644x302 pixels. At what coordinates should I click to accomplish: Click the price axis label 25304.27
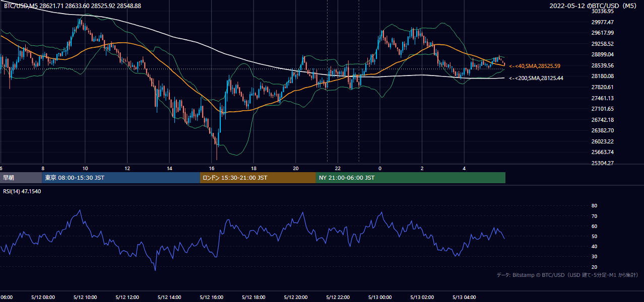pyautogui.click(x=603, y=163)
